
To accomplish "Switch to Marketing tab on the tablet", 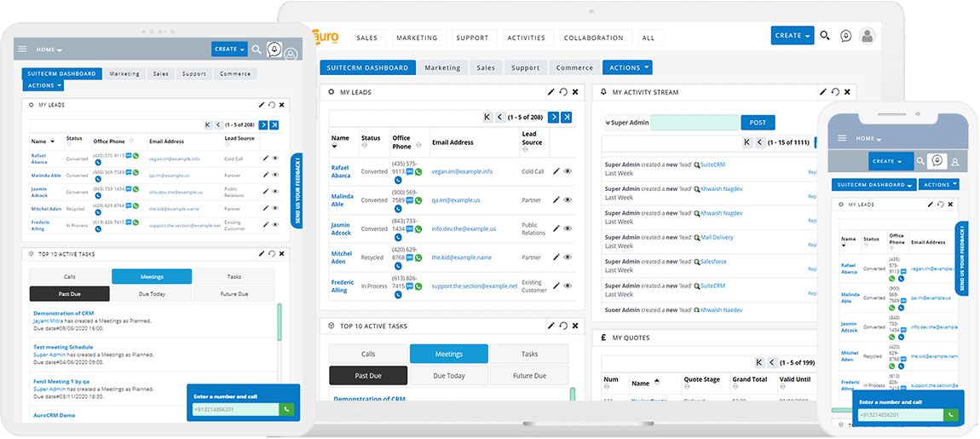I will [x=124, y=74].
